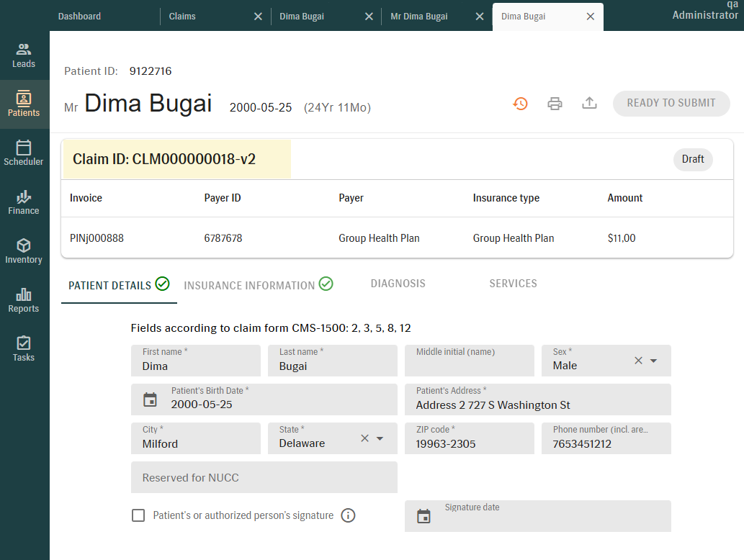744x560 pixels.
Task: Click the Insurance type column header
Action: 506,198
